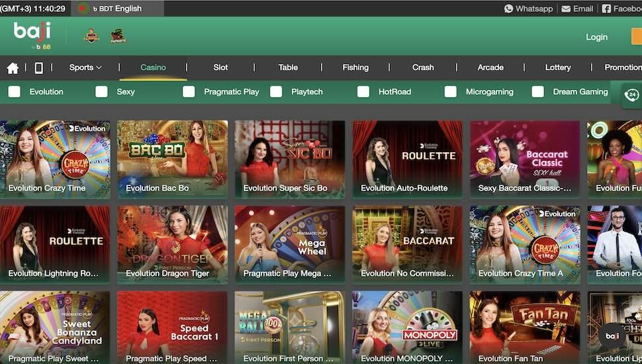This screenshot has height=364, width=642.
Task: Check the Pragmatic Play provider checkbox
Action: [189, 92]
